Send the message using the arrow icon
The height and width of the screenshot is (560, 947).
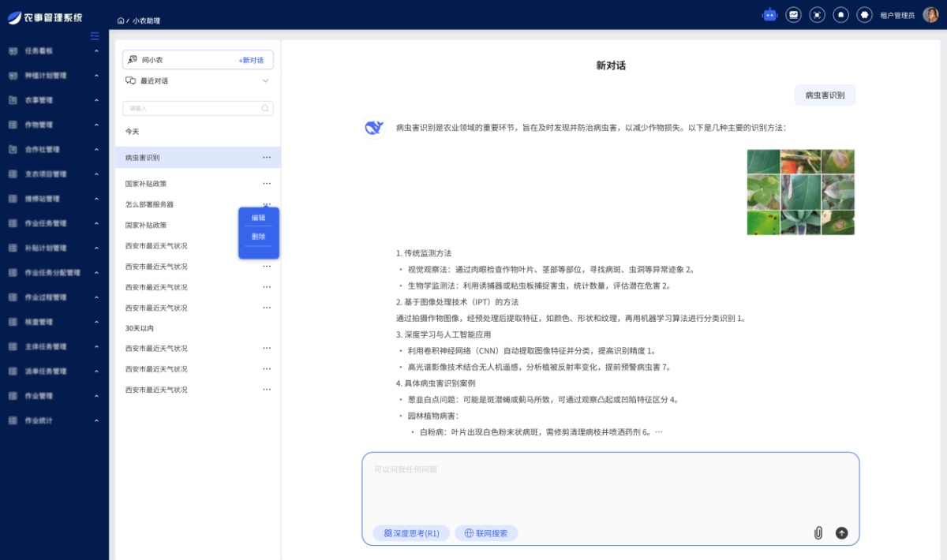[x=842, y=532]
